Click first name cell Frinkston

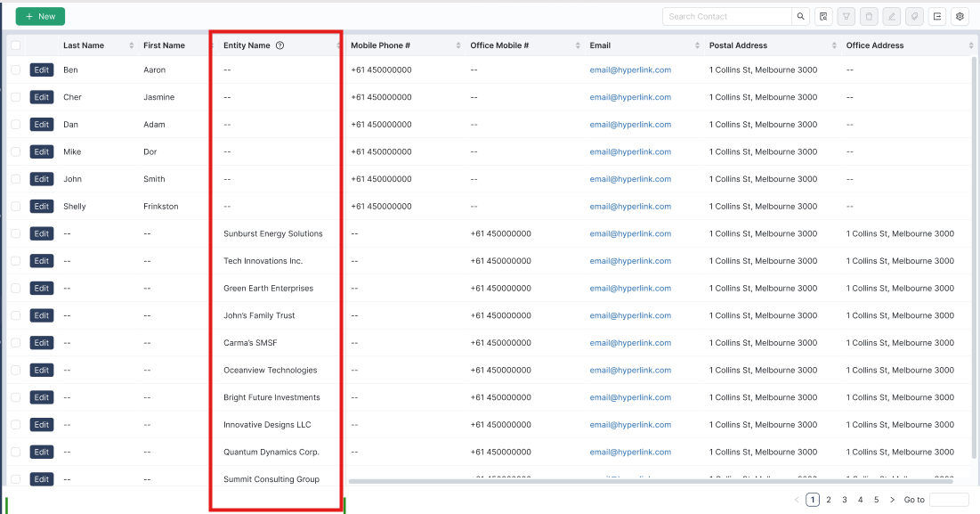tap(160, 207)
